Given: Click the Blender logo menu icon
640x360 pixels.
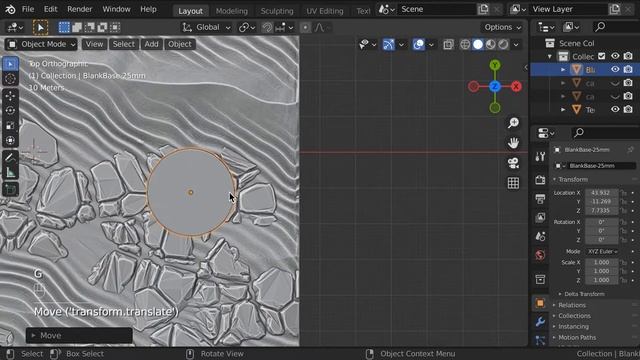Looking at the screenshot, I should [x=10, y=9].
